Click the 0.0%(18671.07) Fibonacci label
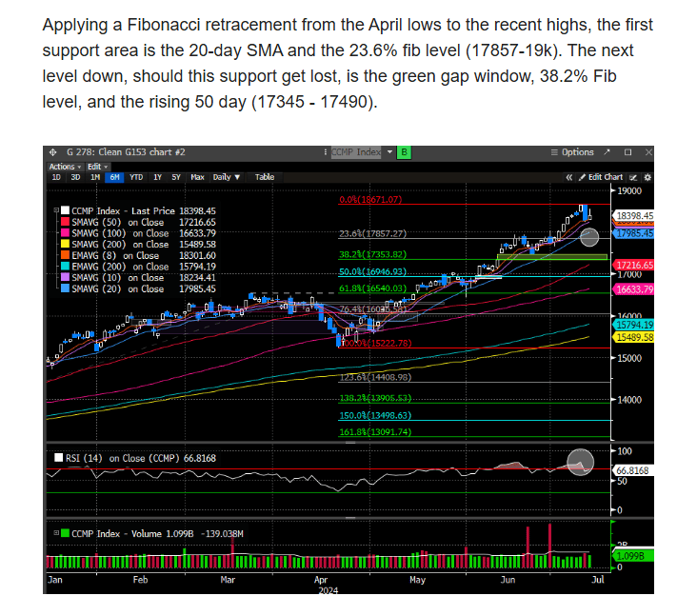677x616 pixels. point(370,199)
